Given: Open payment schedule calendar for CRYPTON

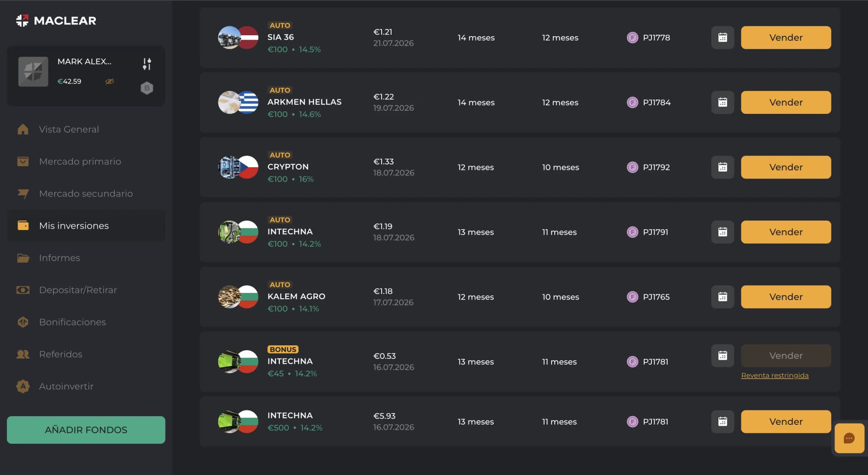Looking at the screenshot, I should pos(722,167).
